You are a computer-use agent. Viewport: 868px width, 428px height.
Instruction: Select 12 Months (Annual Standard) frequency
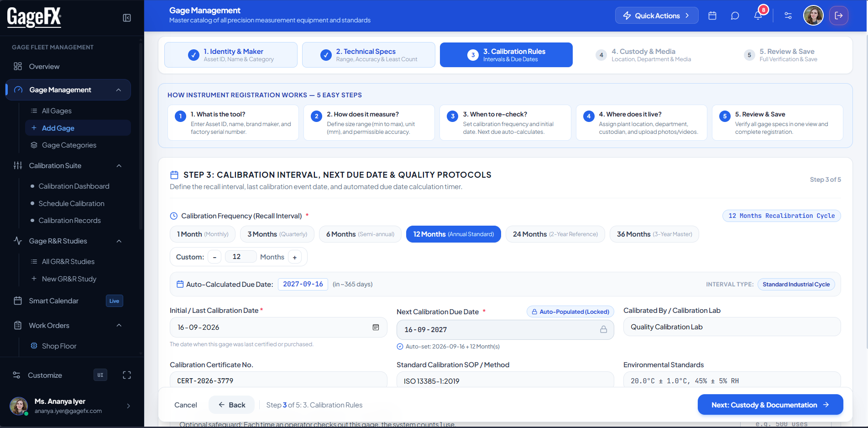click(x=453, y=234)
